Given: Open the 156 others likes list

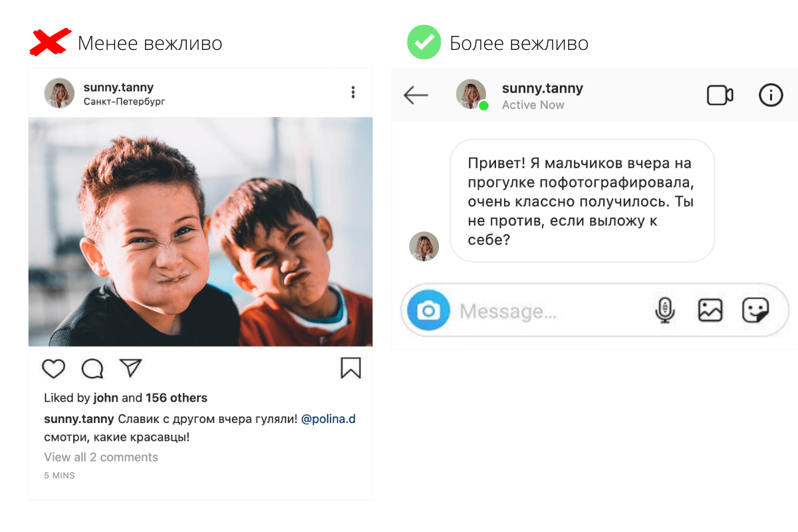Looking at the screenshot, I should pos(176,398).
